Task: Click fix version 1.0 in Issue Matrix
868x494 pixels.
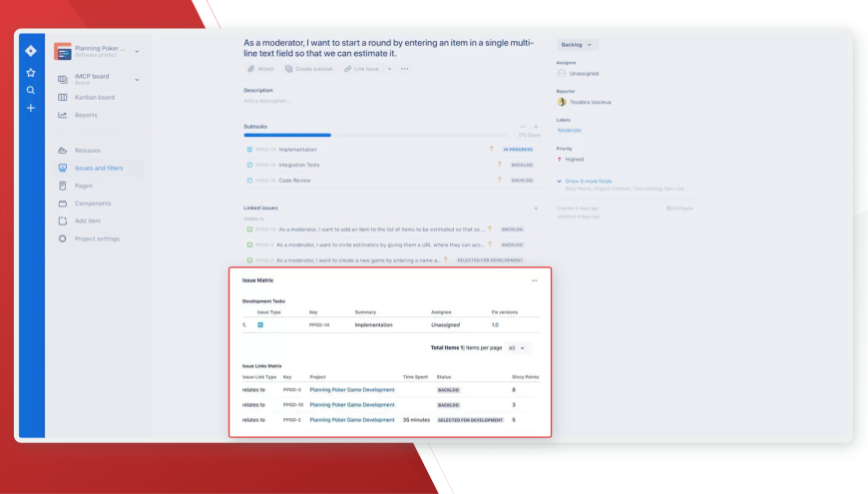Action: click(495, 325)
